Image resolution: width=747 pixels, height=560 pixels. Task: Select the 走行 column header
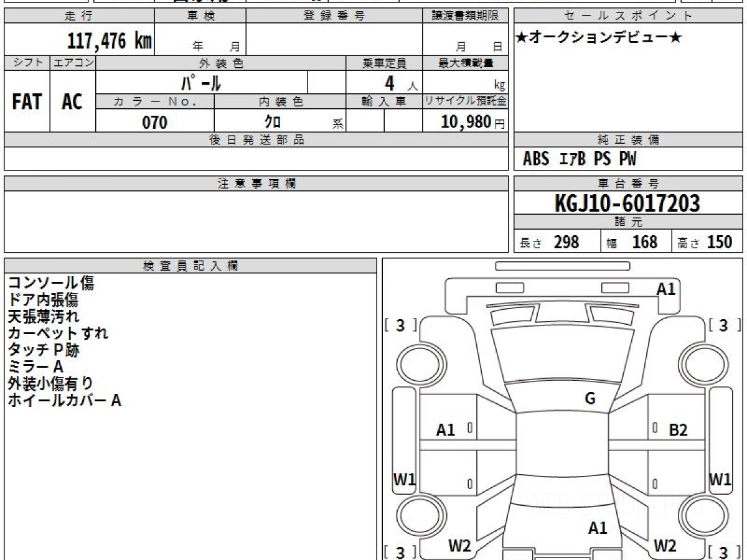coord(79,16)
